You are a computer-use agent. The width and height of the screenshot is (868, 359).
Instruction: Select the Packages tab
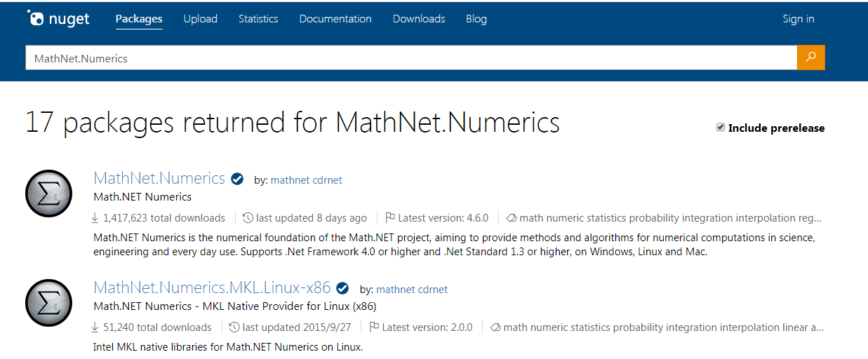[139, 19]
